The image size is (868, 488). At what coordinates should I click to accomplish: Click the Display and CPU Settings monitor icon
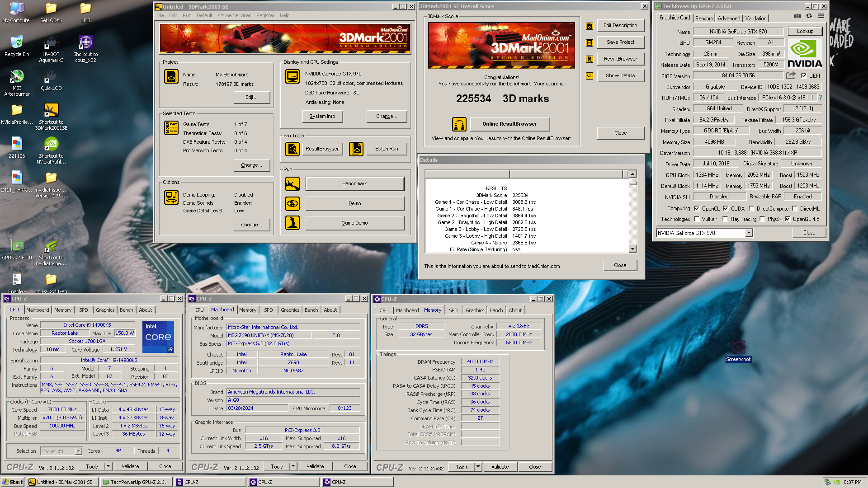click(292, 76)
